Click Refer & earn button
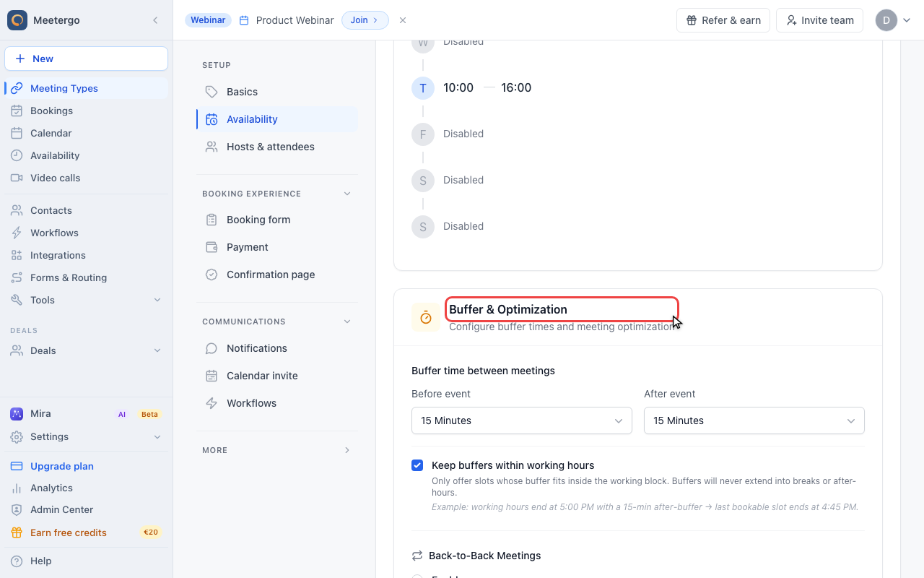Image resolution: width=924 pixels, height=578 pixels. click(x=723, y=20)
